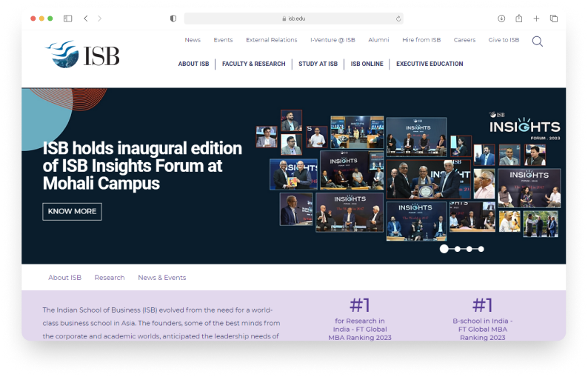Open the News link in top navigation
The image size is (588, 377).
coord(193,40)
